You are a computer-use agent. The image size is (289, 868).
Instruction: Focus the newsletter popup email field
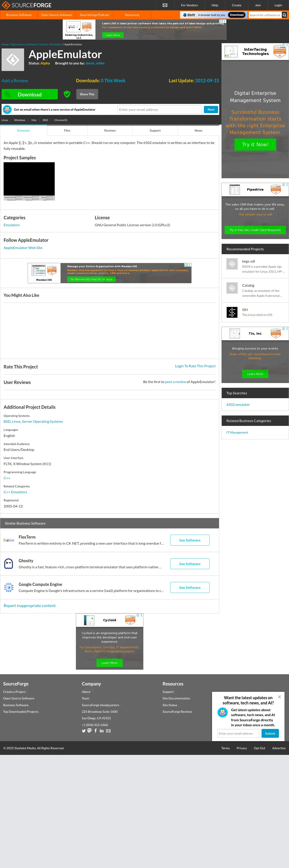coord(238,733)
